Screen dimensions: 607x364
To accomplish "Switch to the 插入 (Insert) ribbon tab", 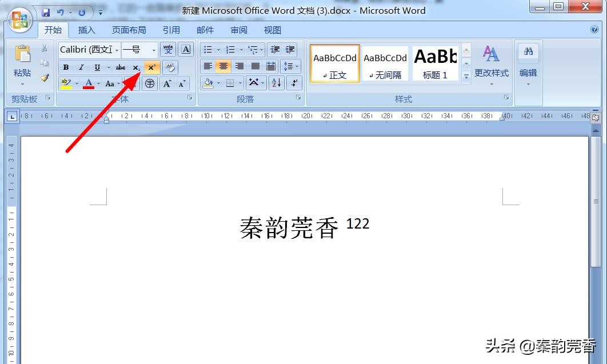I will point(86,30).
